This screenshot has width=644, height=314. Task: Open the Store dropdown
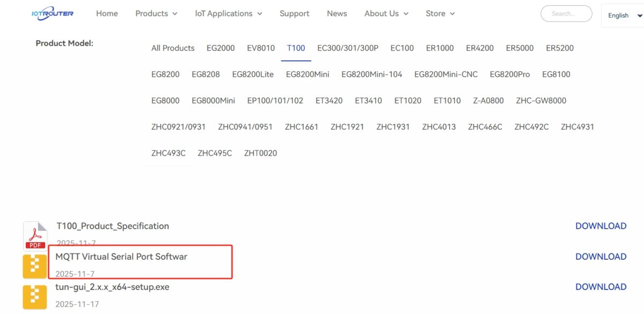click(x=440, y=13)
